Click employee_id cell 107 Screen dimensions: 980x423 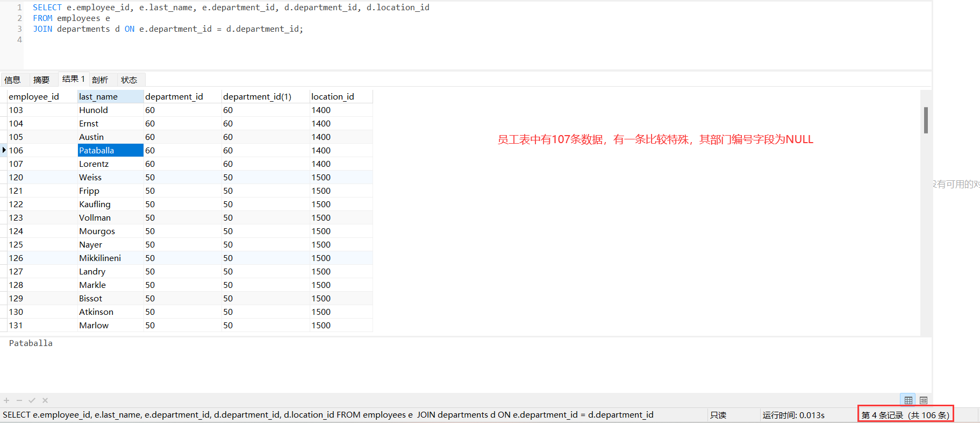click(x=42, y=164)
